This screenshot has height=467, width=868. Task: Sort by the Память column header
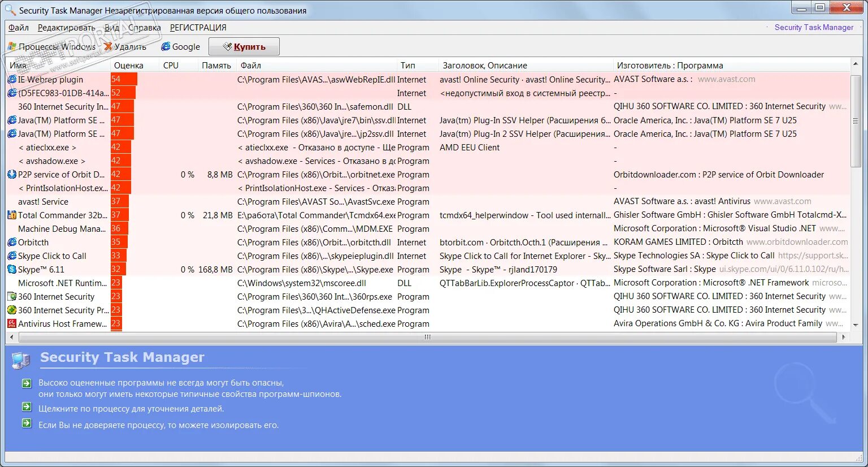[217, 66]
